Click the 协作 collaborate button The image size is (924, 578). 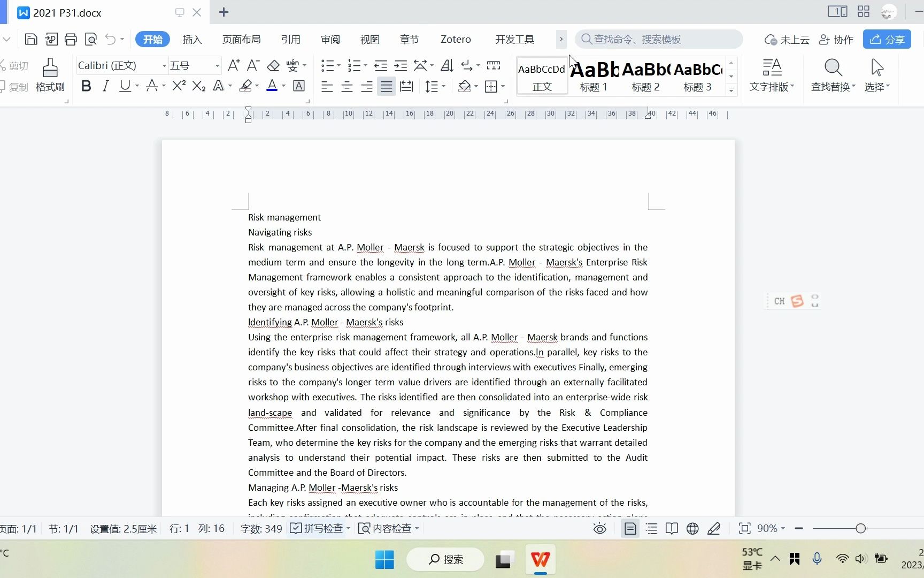coord(836,40)
